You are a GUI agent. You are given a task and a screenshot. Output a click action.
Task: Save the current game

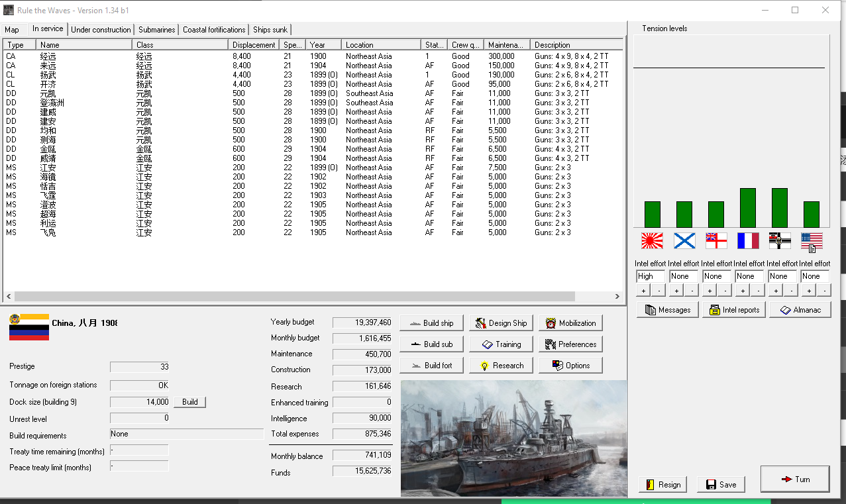point(721,484)
